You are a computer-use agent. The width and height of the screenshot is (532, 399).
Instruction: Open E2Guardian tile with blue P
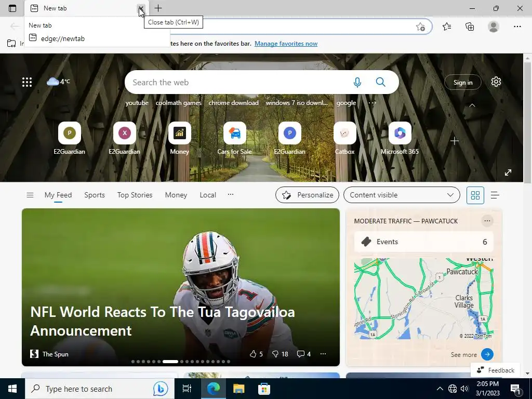290,138
